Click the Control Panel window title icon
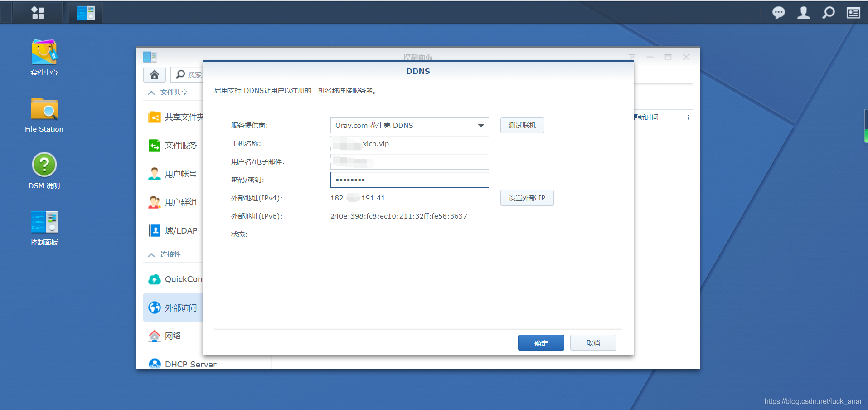Image resolution: width=868 pixels, height=410 pixels. tap(150, 57)
